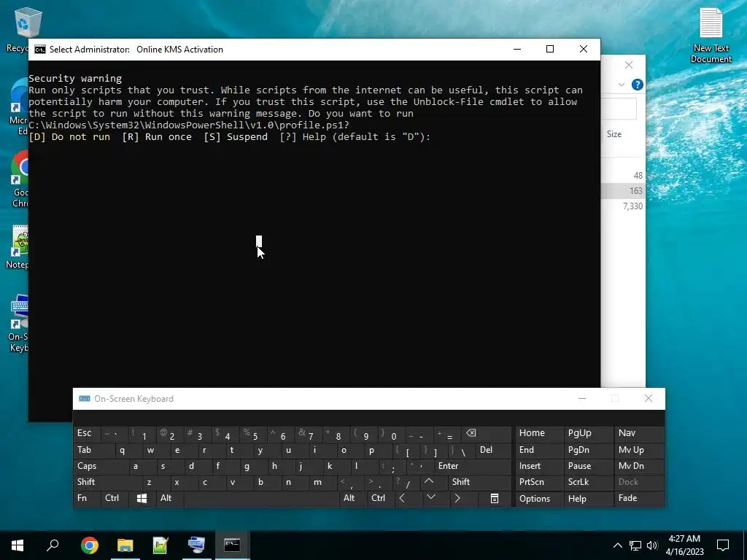Tap the End key on the keyboard

pos(541,450)
